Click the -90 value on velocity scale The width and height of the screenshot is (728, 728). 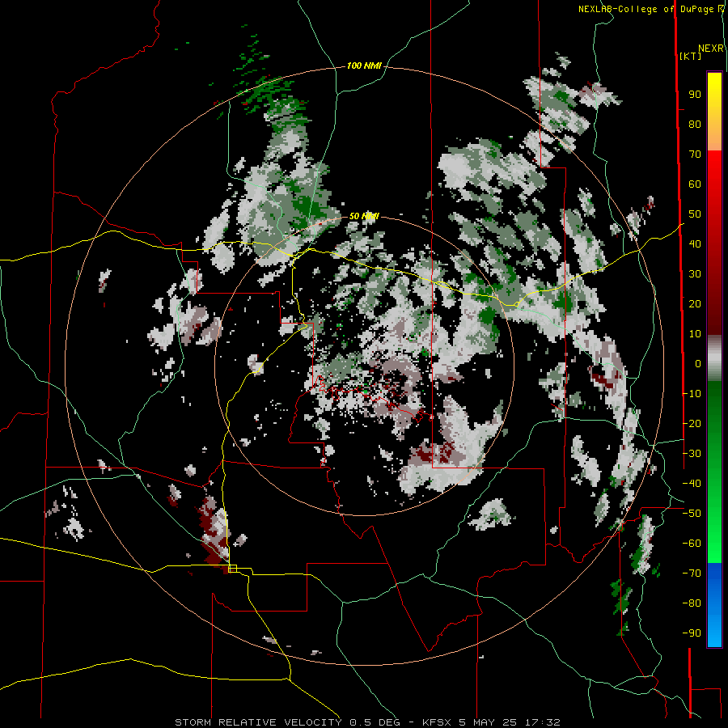coord(692,633)
